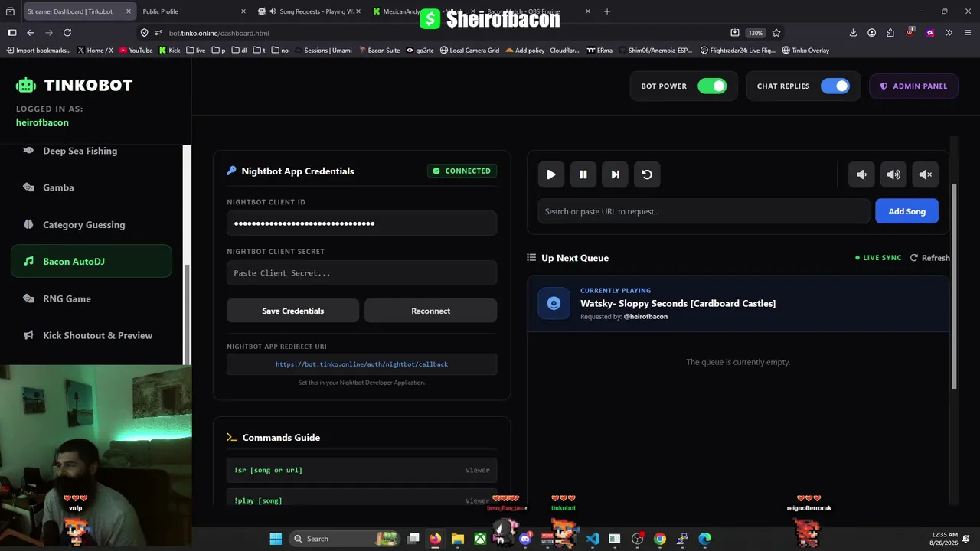
Task: Open the Tinko Overlay bookmark
Action: coord(805,51)
